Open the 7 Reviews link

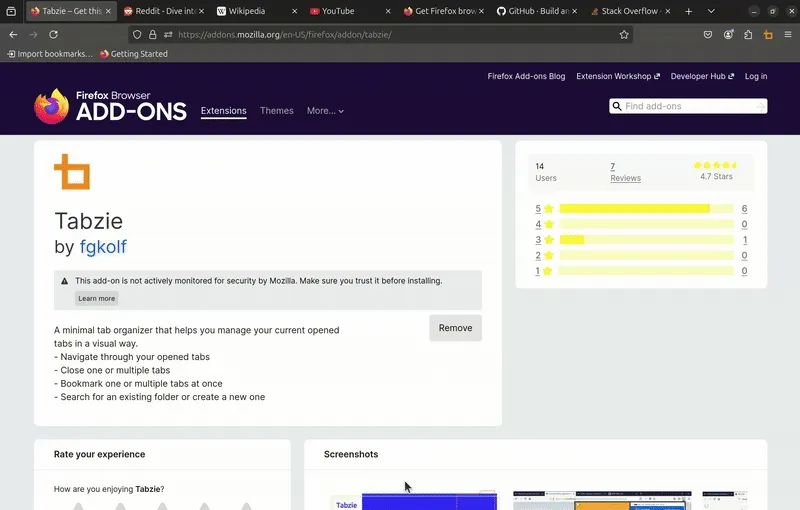point(626,172)
